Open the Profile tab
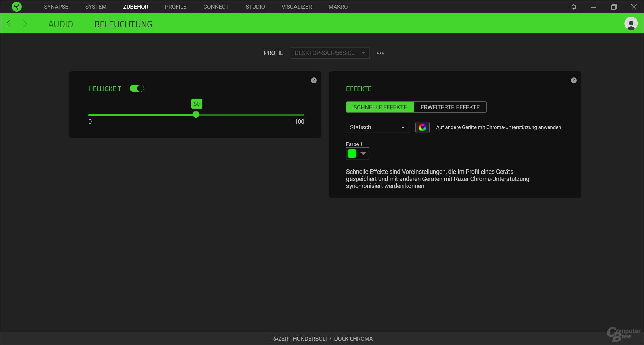This screenshot has width=644, height=345. [176, 7]
